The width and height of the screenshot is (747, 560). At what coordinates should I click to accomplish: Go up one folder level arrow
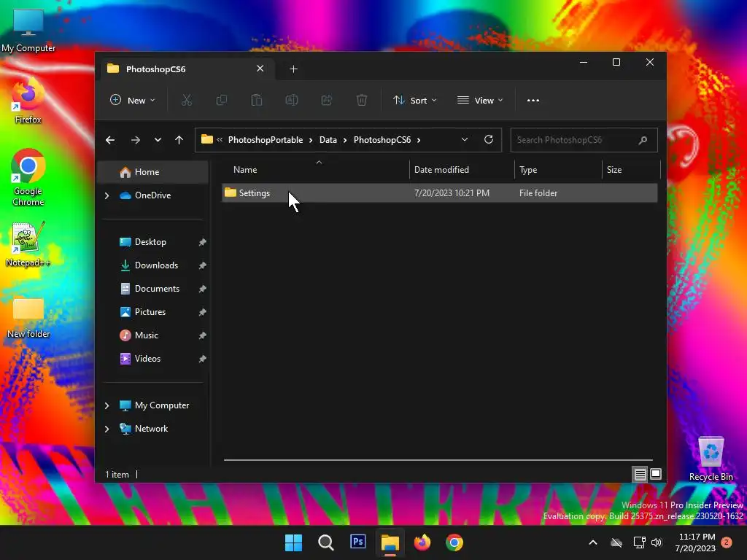point(179,140)
